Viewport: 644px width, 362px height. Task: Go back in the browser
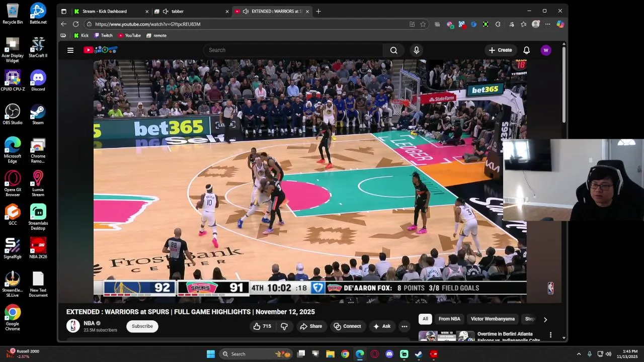pyautogui.click(x=63, y=24)
